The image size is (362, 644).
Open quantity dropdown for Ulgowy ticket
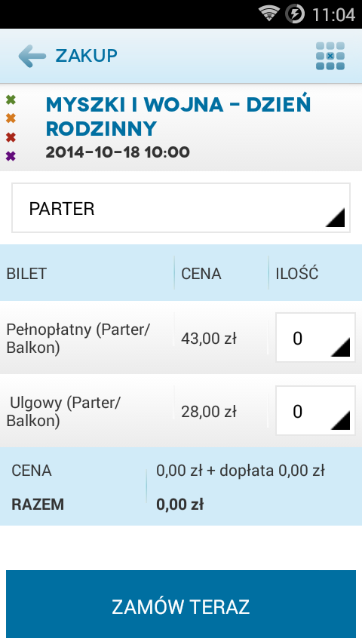pos(315,410)
